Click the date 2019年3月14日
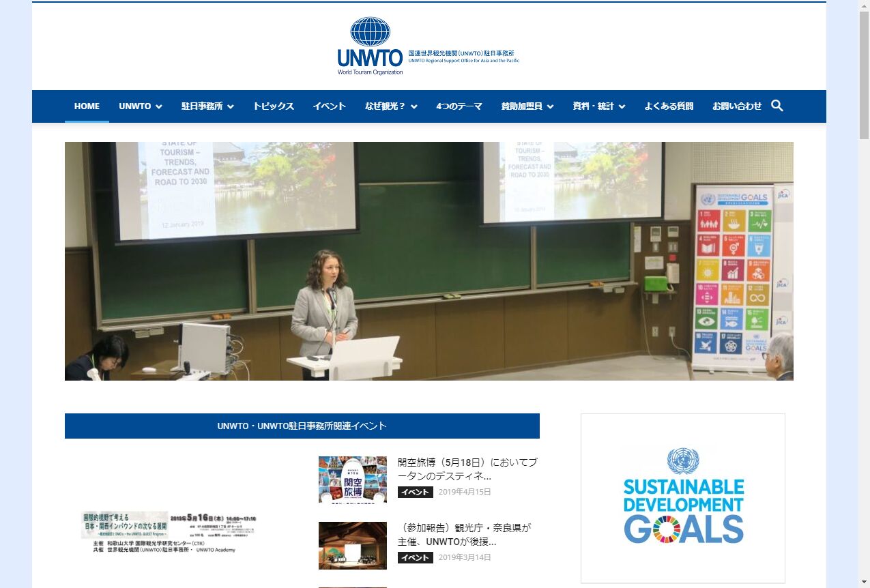The width and height of the screenshot is (870, 588). pyautogui.click(x=465, y=557)
